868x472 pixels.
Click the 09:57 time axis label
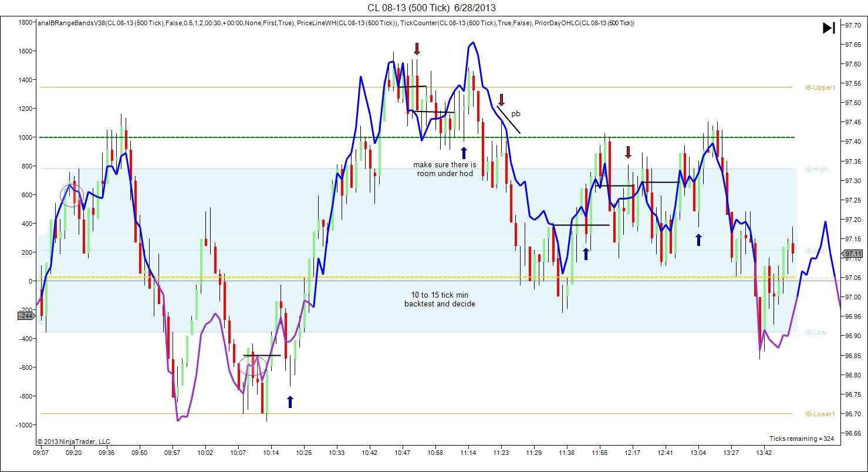coord(173,453)
